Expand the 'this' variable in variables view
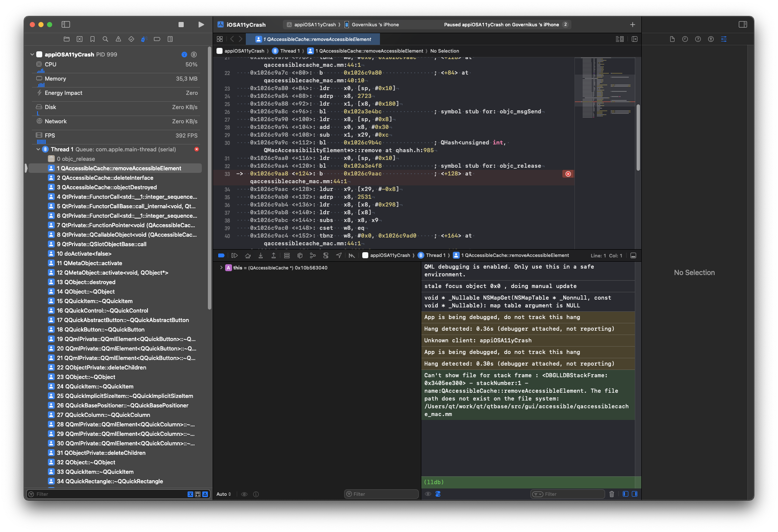The width and height of the screenshot is (778, 532). [221, 268]
